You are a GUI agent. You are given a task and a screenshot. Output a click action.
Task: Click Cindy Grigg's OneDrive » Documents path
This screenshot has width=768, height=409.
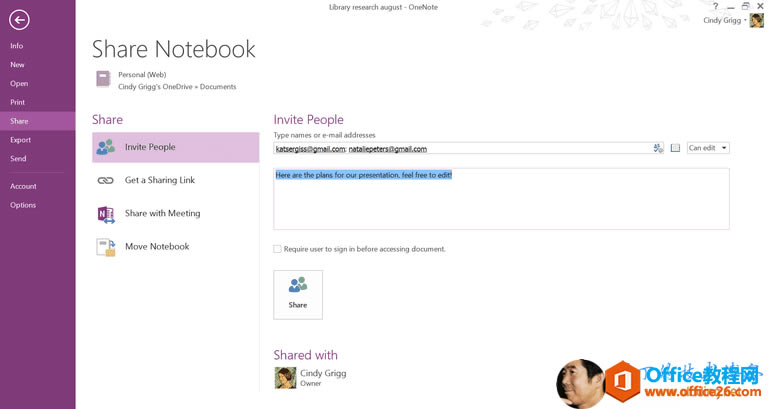[177, 87]
